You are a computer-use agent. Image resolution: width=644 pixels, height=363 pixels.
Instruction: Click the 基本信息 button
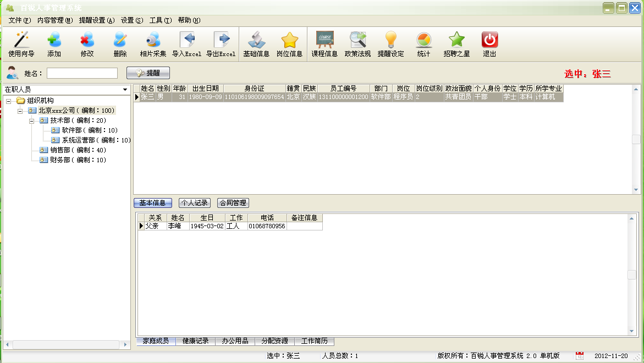(152, 203)
